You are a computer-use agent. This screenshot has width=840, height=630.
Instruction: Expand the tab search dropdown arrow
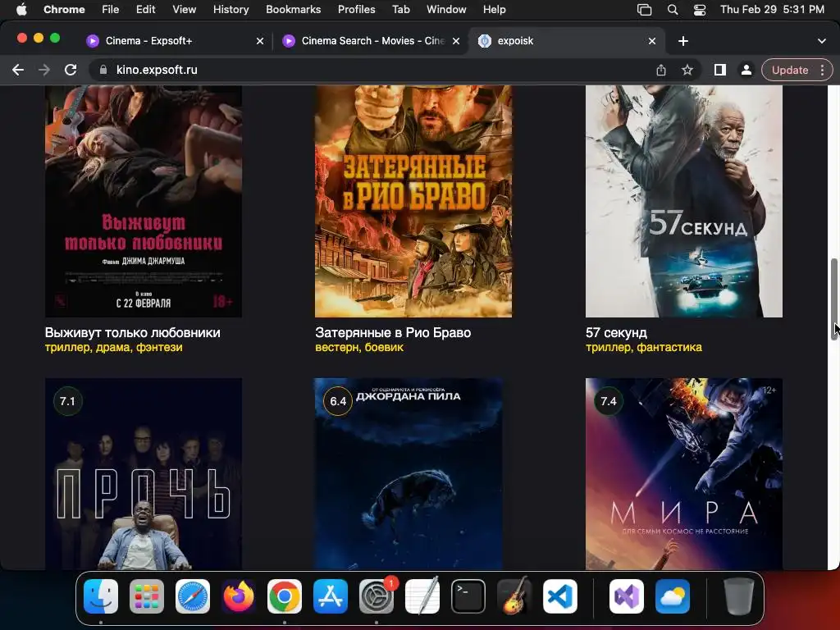[822, 41]
